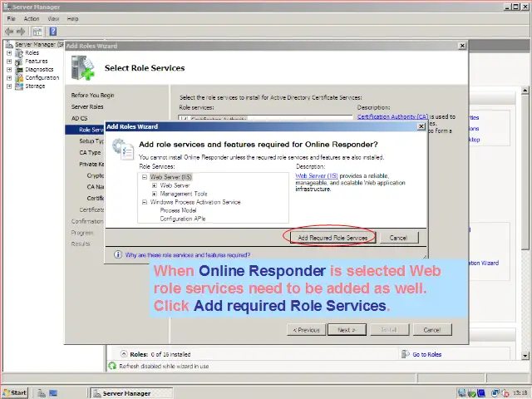Click the green shield system tray icon
The width and height of the screenshot is (532, 399).
pyautogui.click(x=472, y=393)
